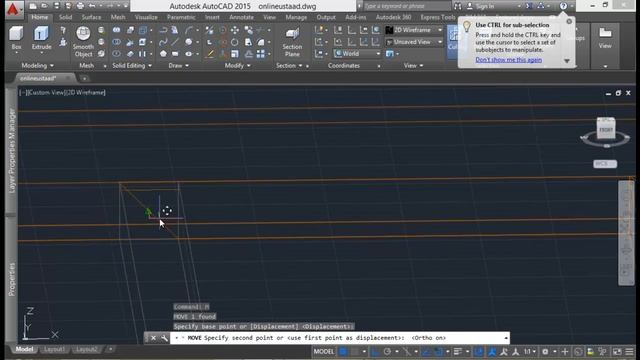Expand the Section panel dropdown
The image size is (640, 360).
click(x=289, y=65)
